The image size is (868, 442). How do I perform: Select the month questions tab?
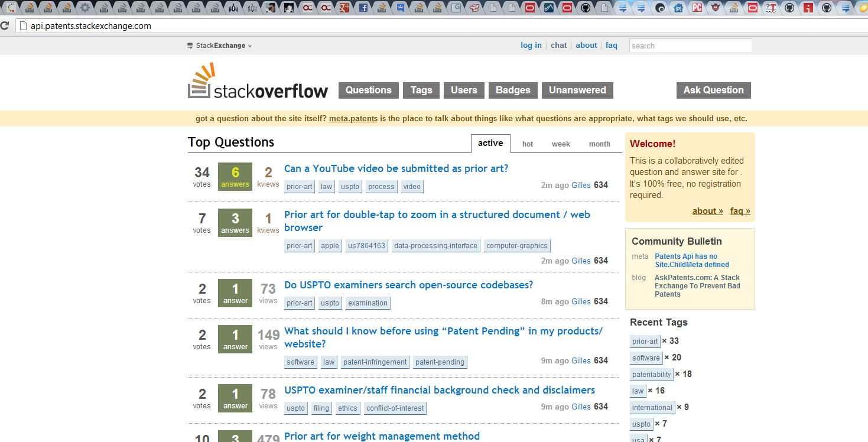click(600, 144)
